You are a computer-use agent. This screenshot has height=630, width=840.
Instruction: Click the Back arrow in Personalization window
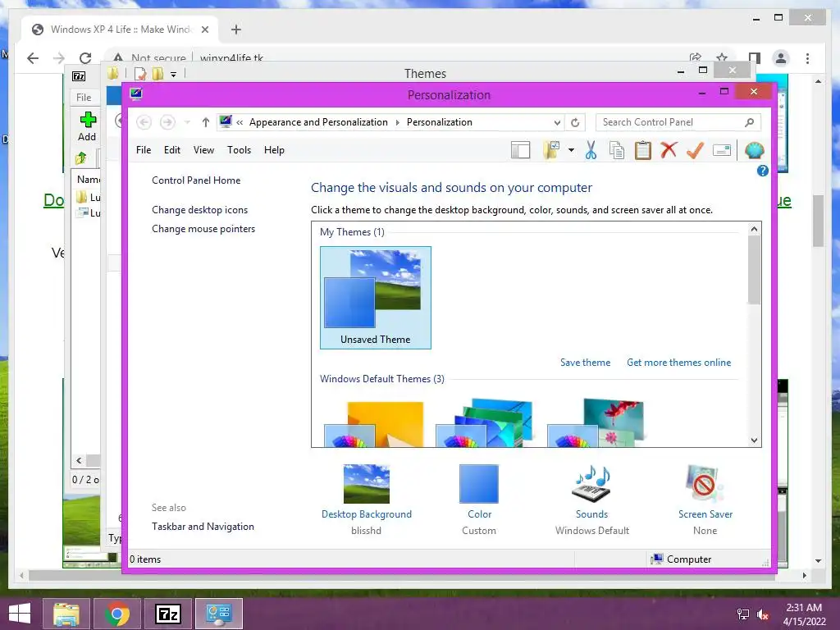(144, 123)
